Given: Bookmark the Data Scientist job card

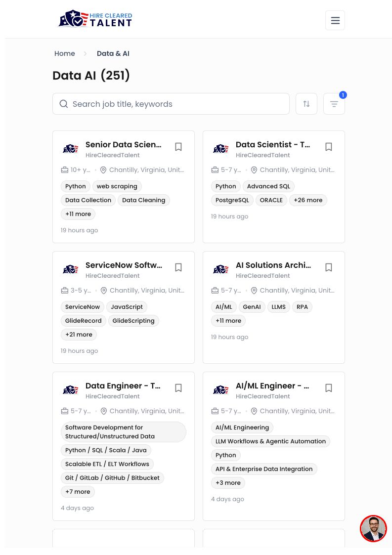Looking at the screenshot, I should [x=328, y=147].
